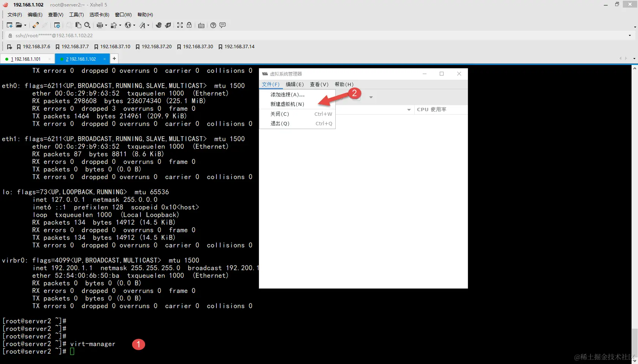Viewport: 638px width, 364px height.
Task: Open virt-manager 帮助(H) menu
Action: [x=344, y=84]
